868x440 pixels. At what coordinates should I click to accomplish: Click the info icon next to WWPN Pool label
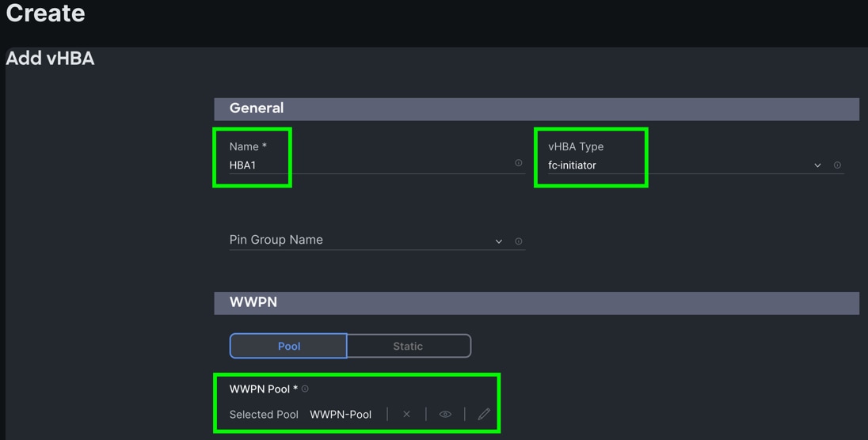(305, 389)
